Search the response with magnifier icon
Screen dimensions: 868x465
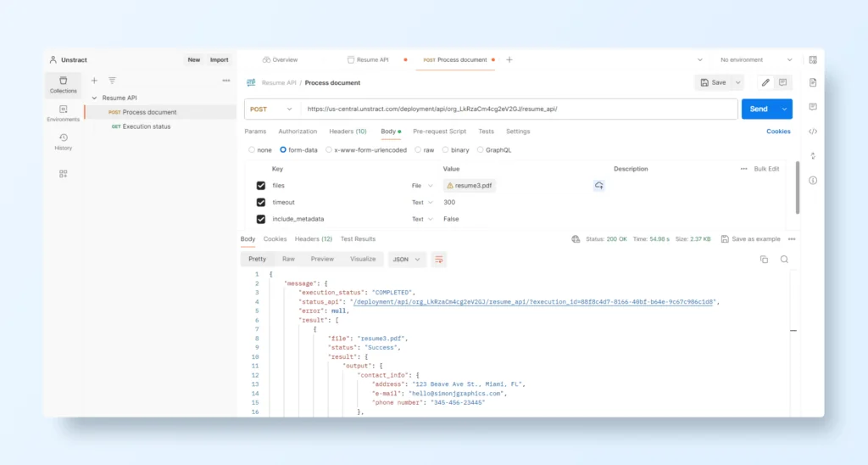784,260
